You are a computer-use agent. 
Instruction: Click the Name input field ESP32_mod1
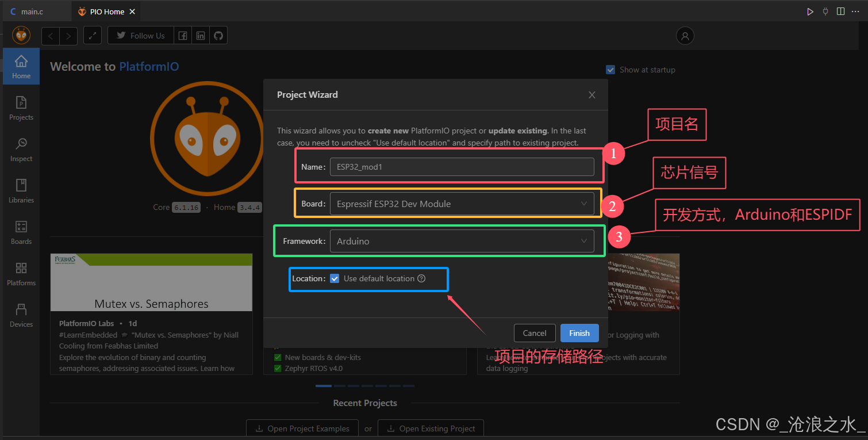(x=462, y=167)
